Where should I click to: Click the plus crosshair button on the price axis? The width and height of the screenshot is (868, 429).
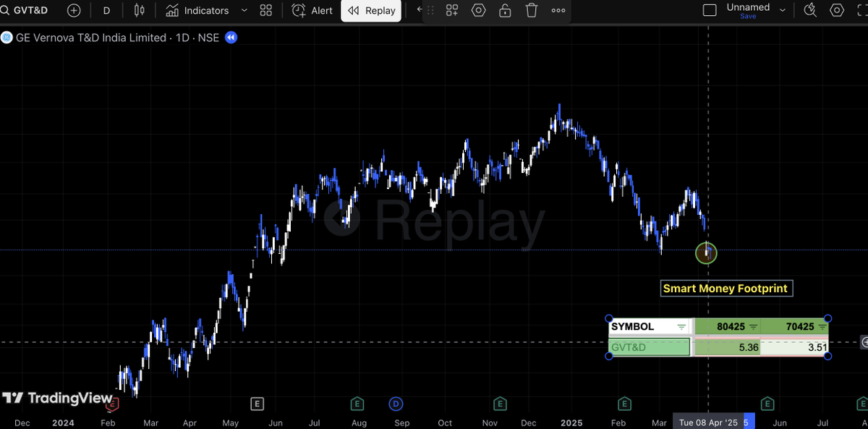coord(864,342)
